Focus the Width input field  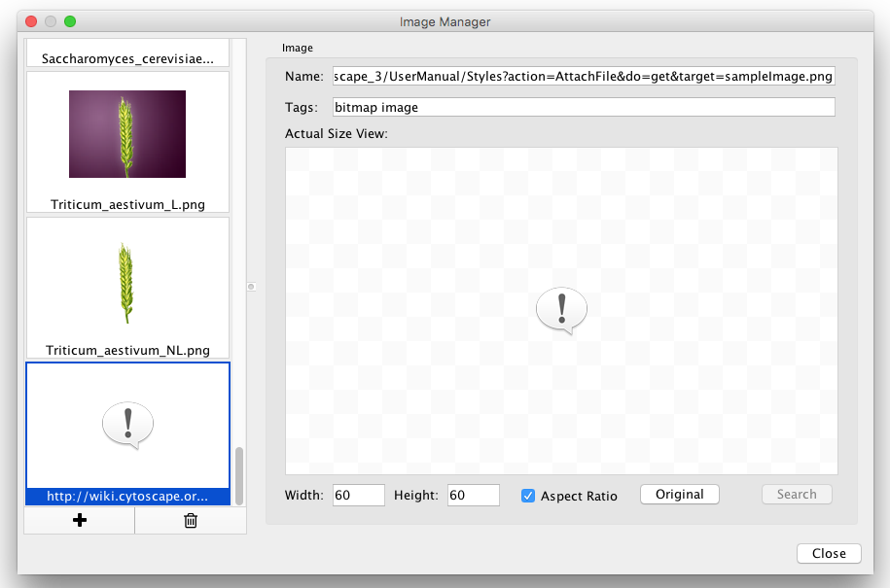(x=358, y=496)
